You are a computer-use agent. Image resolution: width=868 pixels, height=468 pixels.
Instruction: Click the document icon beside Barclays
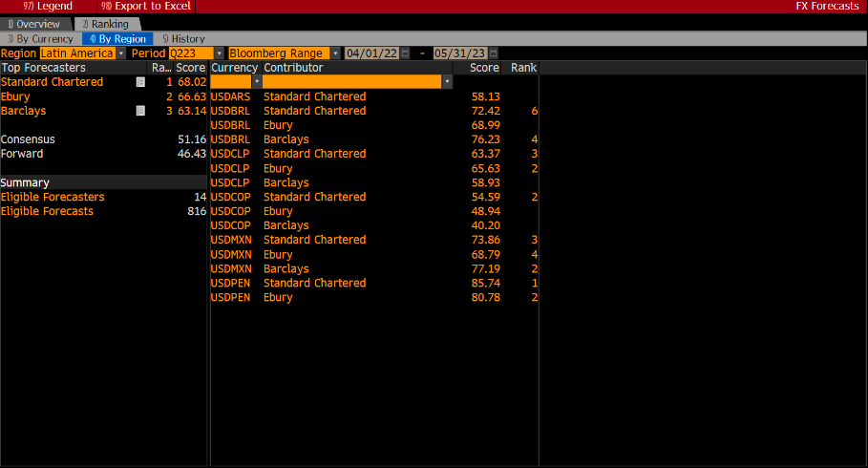[x=140, y=111]
